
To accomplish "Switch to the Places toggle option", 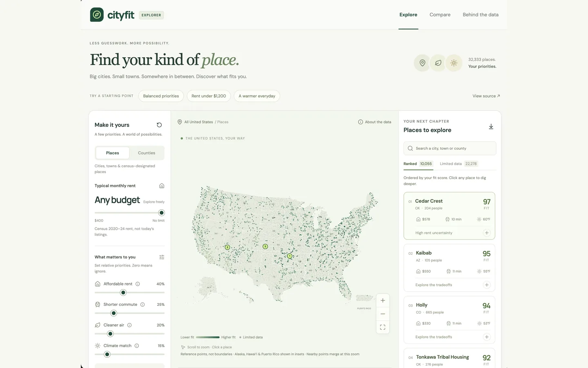I will click(112, 153).
